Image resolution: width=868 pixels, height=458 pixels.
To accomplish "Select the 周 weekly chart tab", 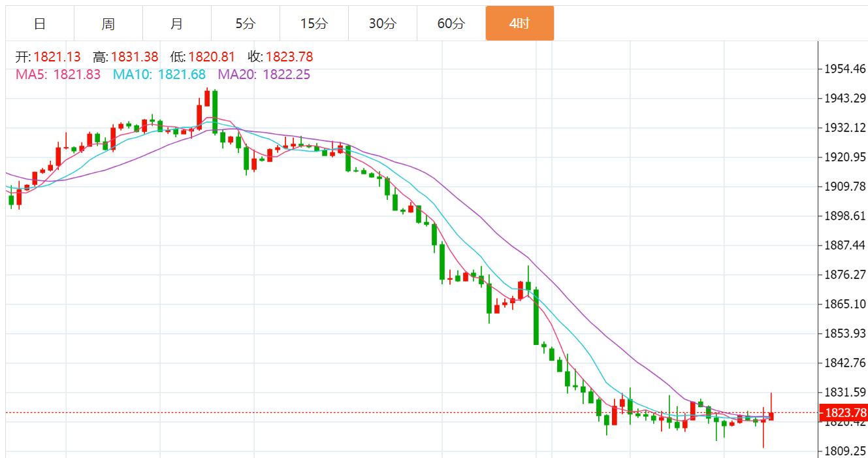I will 108,24.
